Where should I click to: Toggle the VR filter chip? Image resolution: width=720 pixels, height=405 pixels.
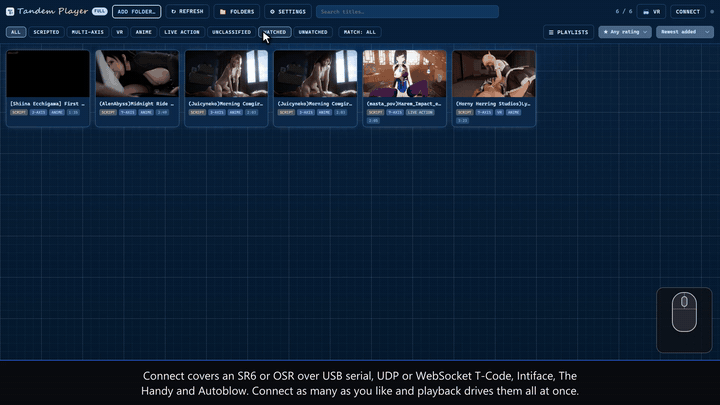[120, 32]
